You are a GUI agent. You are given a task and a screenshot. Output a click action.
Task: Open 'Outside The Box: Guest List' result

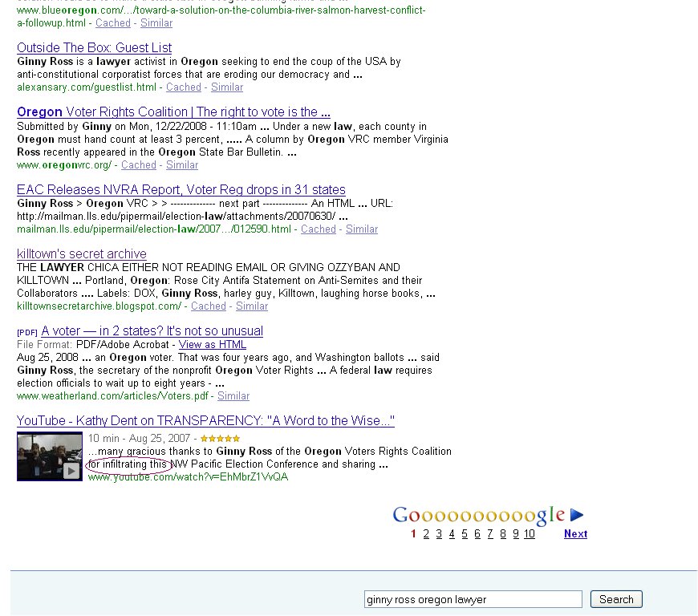click(95, 47)
